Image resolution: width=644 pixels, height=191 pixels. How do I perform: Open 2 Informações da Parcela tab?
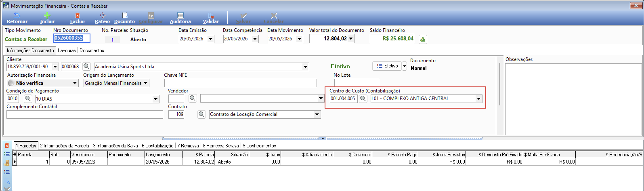(x=65, y=146)
